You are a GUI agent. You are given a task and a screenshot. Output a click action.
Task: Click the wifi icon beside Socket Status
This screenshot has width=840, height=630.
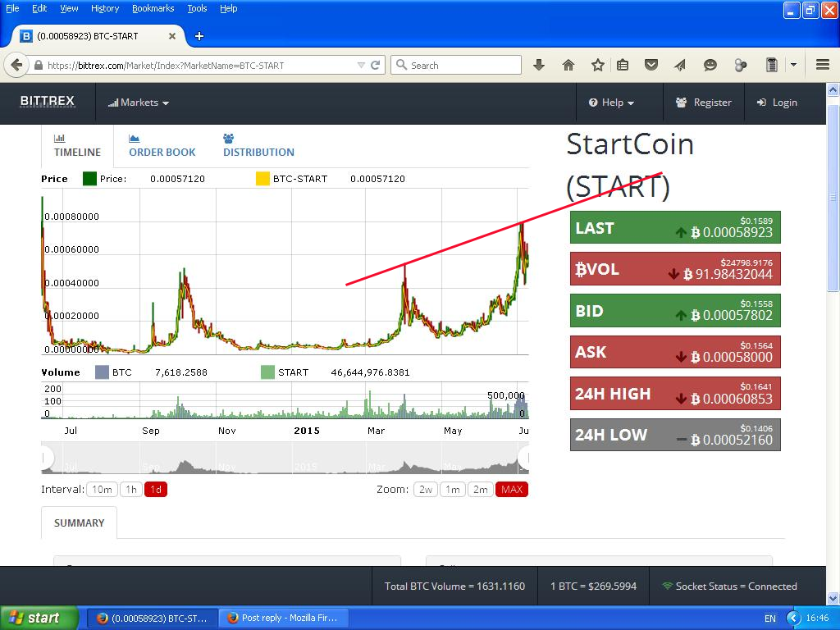667,586
